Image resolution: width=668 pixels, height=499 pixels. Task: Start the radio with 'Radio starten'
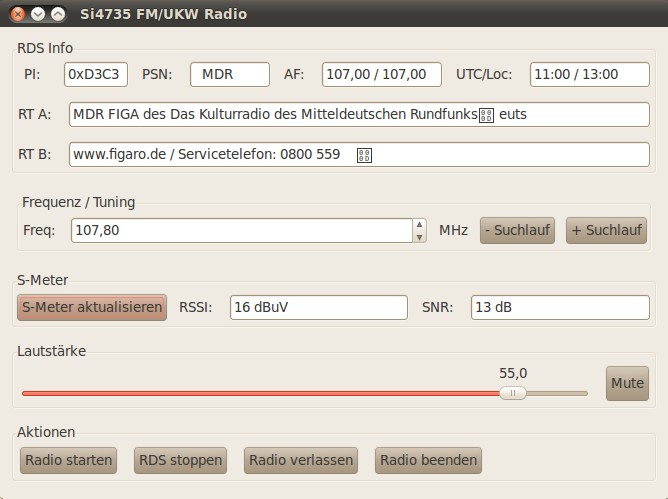pos(68,460)
